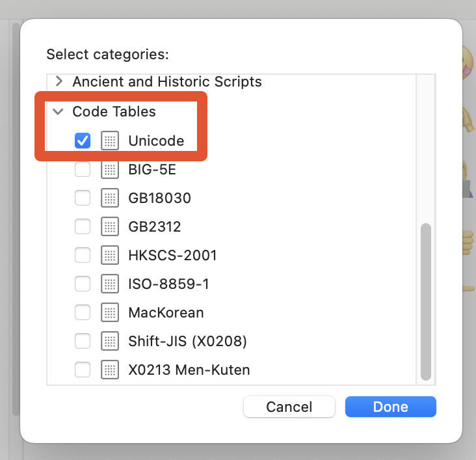The width and height of the screenshot is (476, 460).
Task: Click the GB2312 table icon
Action: pyautogui.click(x=110, y=226)
